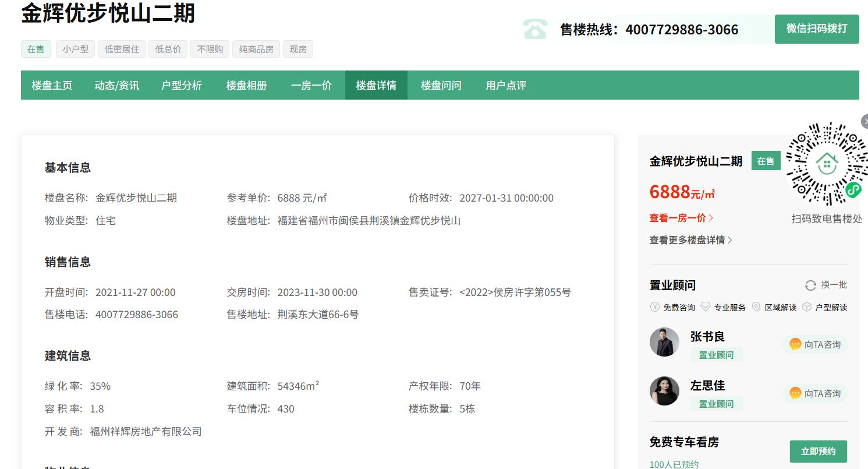Go to the 户型分析 tab
This screenshot has height=469, width=868.
click(x=182, y=85)
